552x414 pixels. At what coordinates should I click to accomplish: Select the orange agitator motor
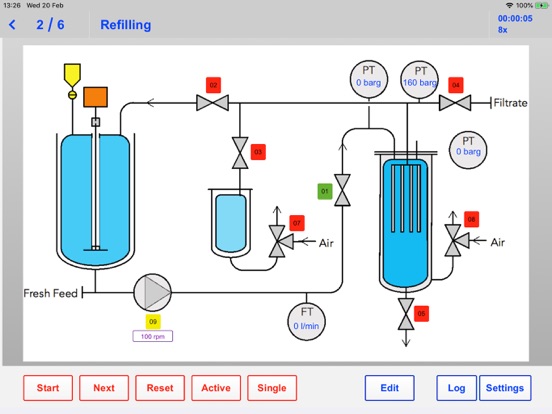[95, 97]
